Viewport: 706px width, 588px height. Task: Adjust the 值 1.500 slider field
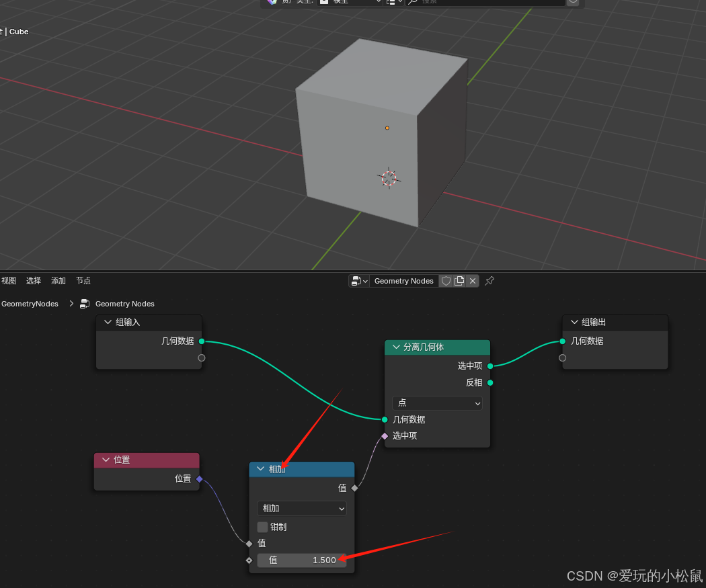(x=302, y=560)
